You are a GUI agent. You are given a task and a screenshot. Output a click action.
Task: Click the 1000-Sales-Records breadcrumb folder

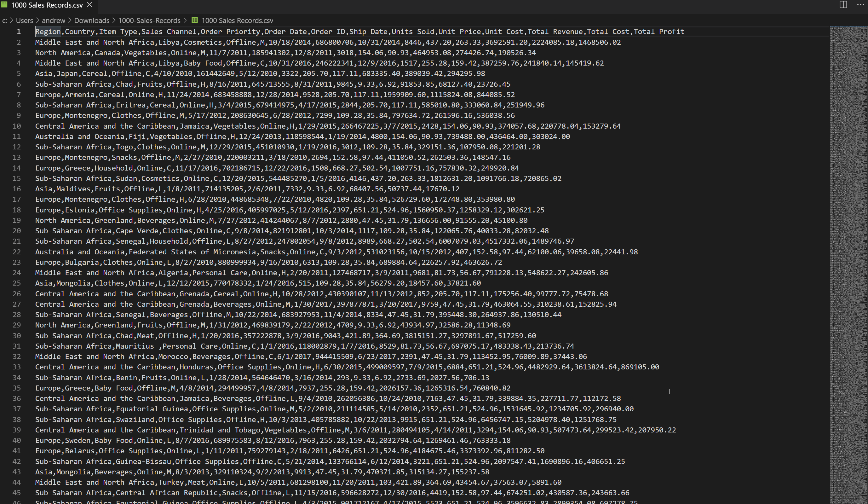[149, 20]
